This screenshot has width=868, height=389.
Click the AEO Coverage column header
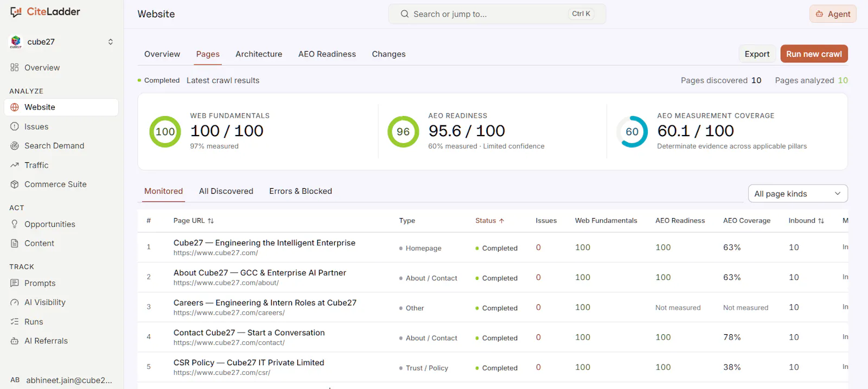point(746,221)
